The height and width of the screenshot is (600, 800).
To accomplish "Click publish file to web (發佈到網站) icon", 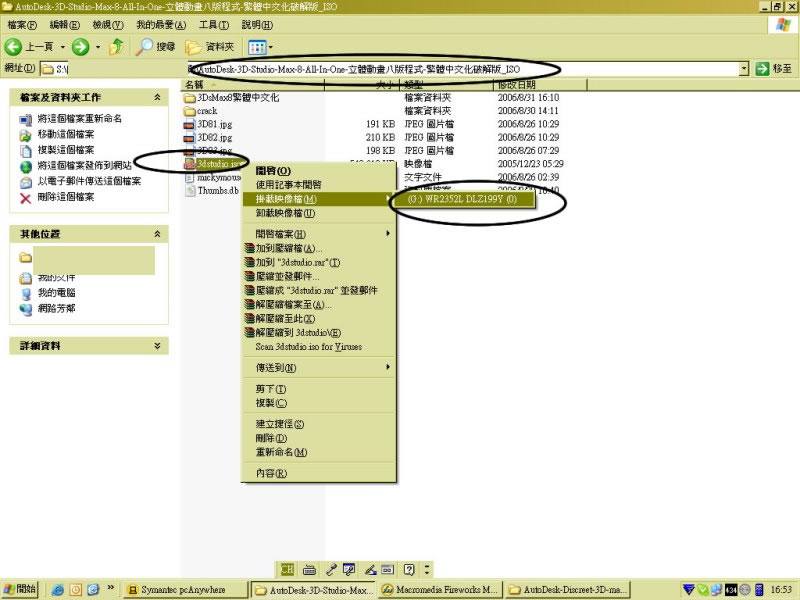I will (26, 166).
